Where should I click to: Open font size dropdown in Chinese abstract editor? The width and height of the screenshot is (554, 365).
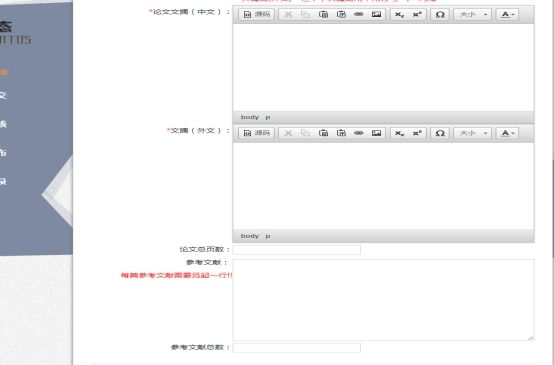(x=473, y=14)
